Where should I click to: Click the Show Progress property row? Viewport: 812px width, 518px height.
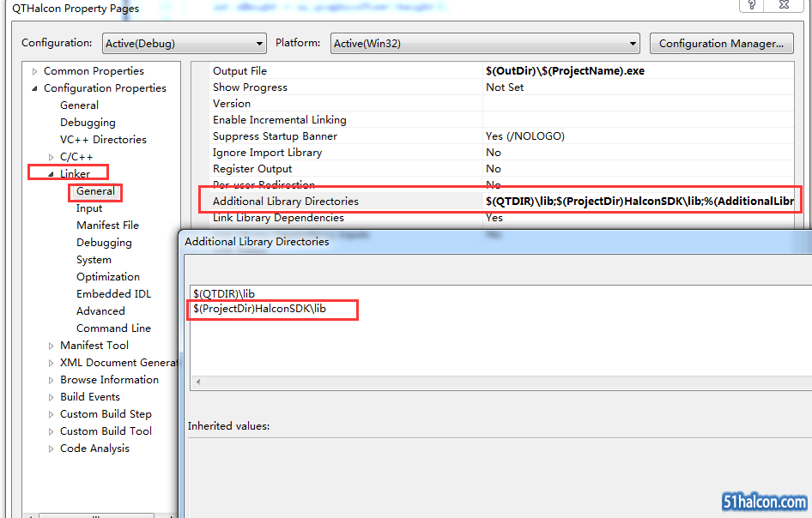[x=502, y=87]
